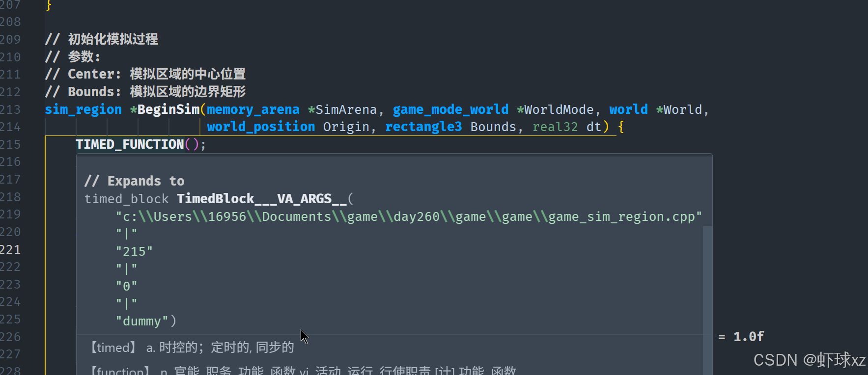Click the Bounds parameter name

click(493, 127)
